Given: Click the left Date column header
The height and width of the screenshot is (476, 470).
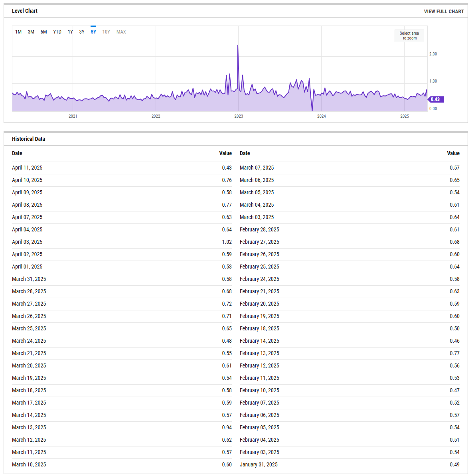Looking at the screenshot, I should click(17, 153).
